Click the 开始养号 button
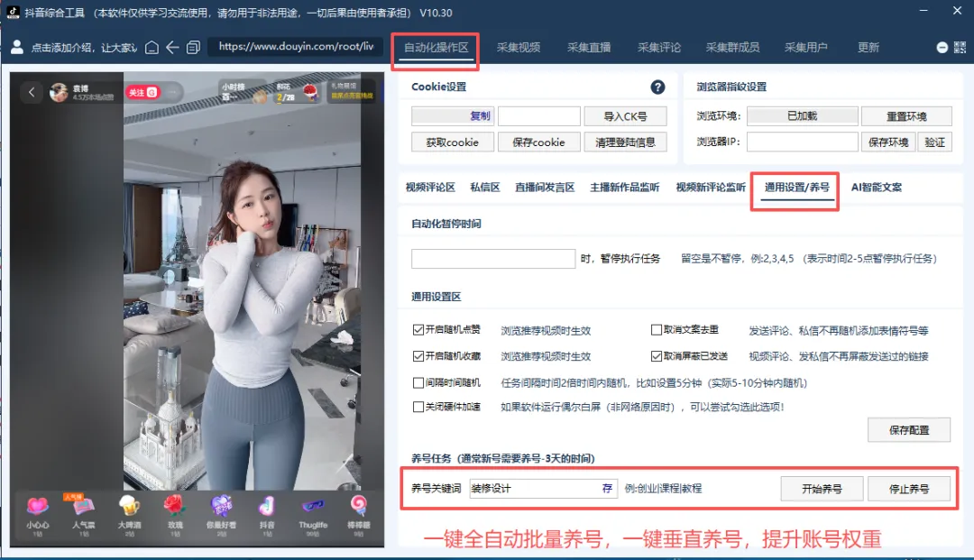 coord(821,488)
